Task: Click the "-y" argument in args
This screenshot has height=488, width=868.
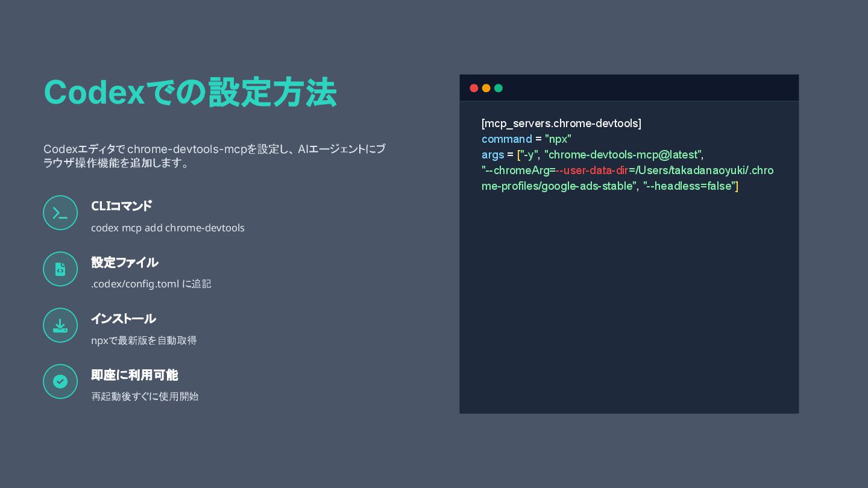Action: coord(528,155)
